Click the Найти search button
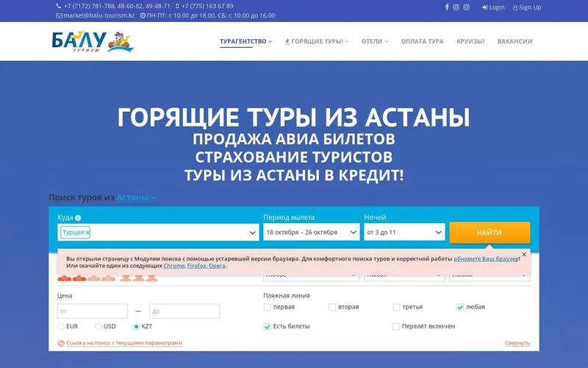Viewport: 588px width, 368px height. (490, 233)
